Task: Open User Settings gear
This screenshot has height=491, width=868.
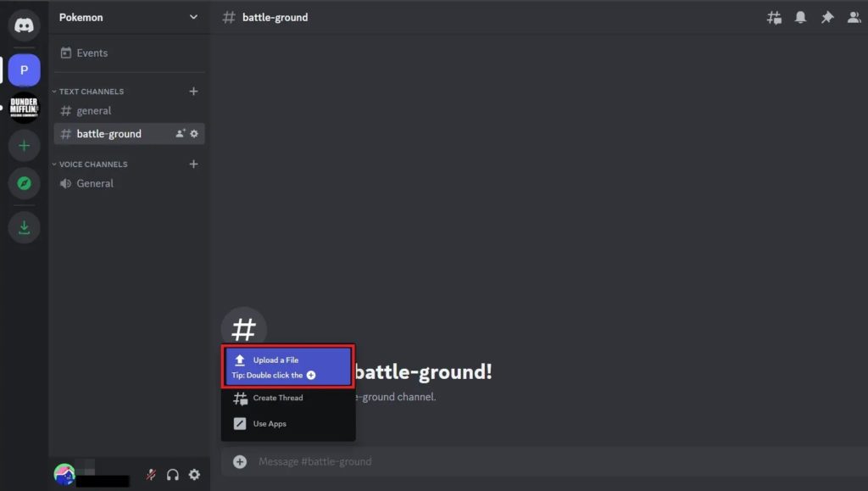Action: [194, 475]
